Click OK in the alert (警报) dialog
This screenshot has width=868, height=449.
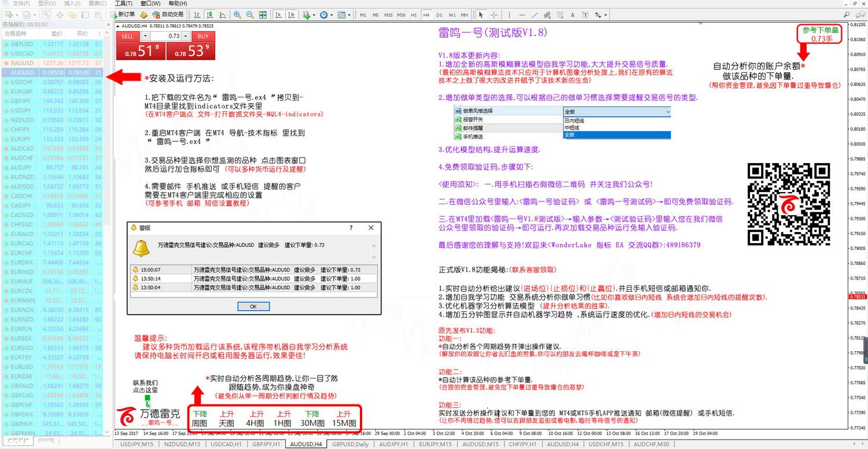253,306
